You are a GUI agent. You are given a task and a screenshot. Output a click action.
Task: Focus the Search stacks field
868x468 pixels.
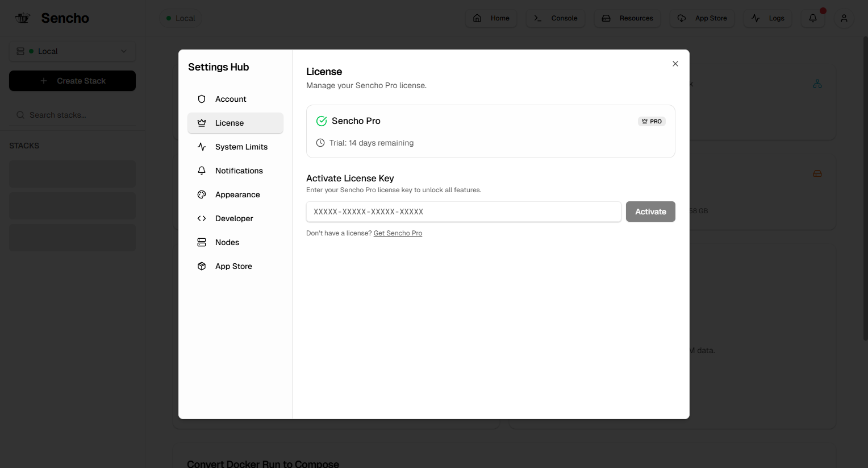coord(72,115)
